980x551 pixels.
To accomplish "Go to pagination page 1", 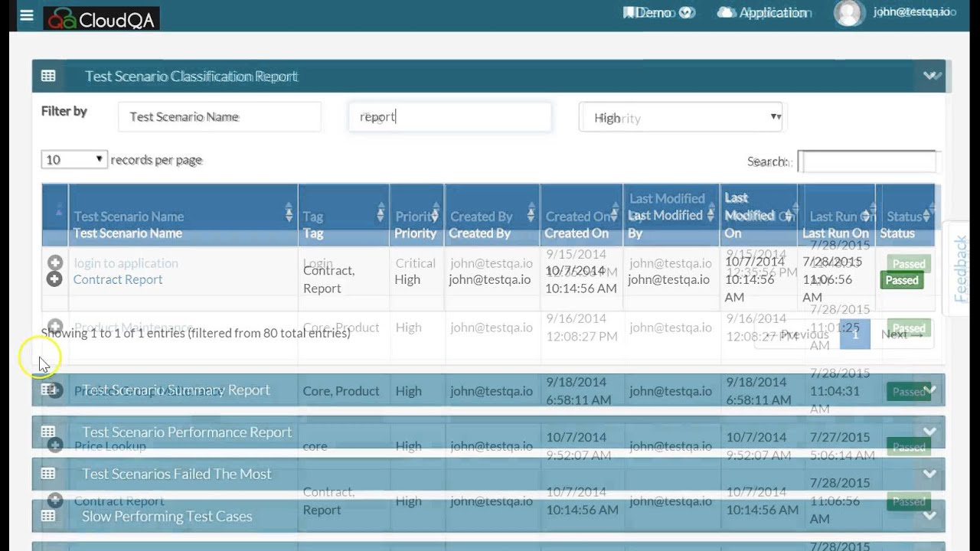I will 855,334.
